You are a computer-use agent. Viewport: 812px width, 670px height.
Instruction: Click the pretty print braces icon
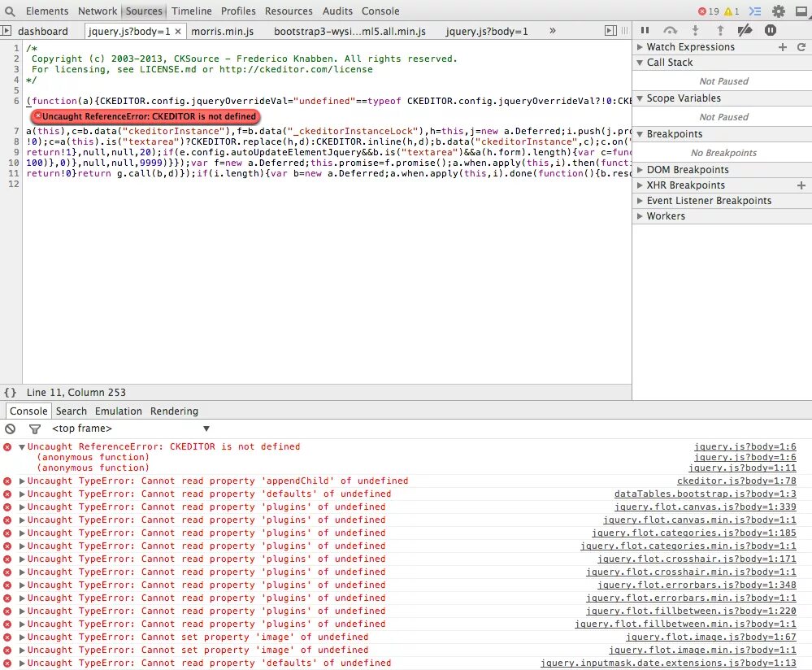pos(11,392)
